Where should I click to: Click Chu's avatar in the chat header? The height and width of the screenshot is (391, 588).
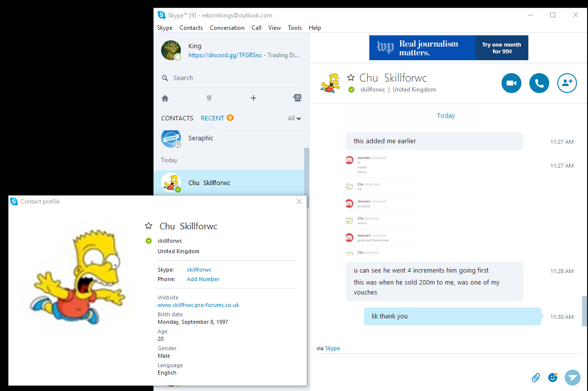[x=330, y=83]
